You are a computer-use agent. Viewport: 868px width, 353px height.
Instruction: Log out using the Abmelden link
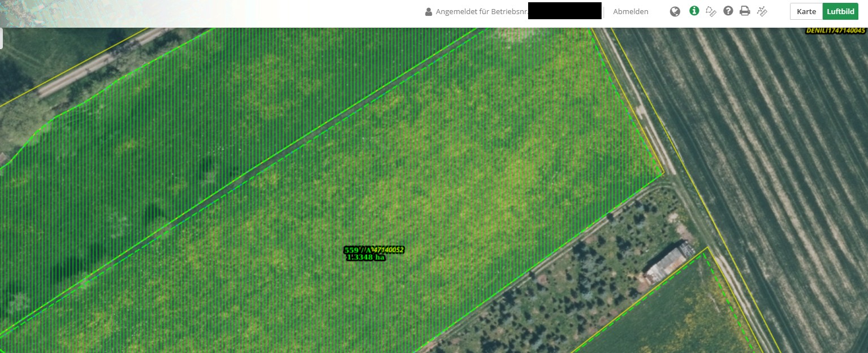click(631, 11)
